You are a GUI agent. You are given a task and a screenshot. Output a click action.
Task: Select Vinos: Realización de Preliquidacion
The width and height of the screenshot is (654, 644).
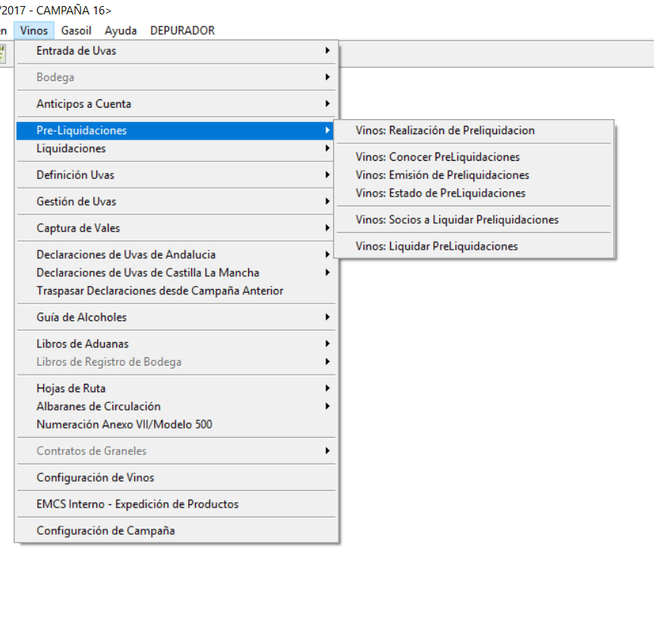click(x=445, y=130)
